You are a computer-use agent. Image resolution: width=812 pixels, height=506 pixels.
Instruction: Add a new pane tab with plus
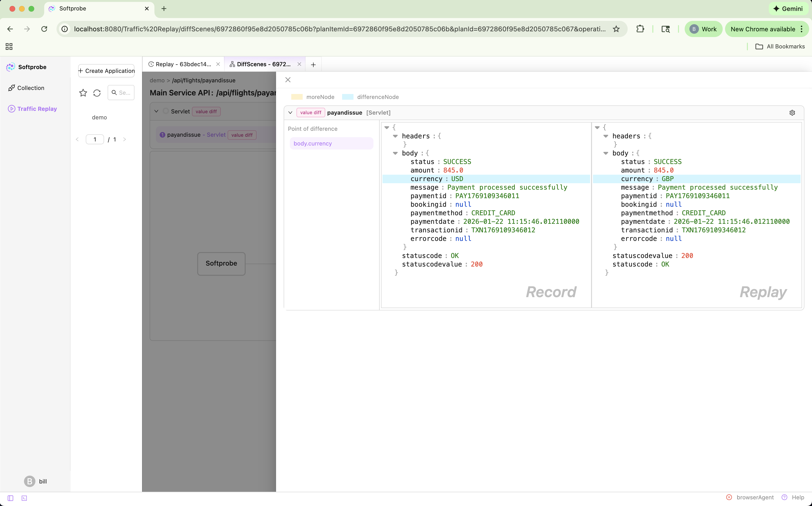tap(313, 65)
